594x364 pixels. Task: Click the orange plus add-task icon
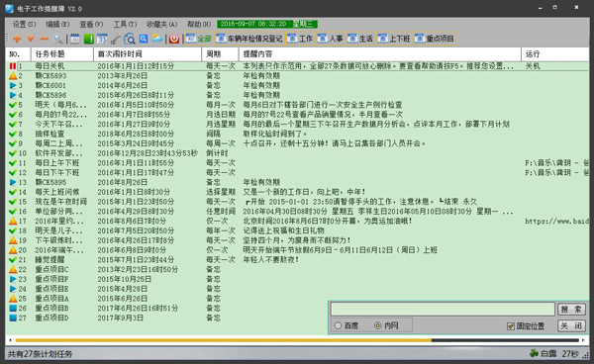click(17, 39)
